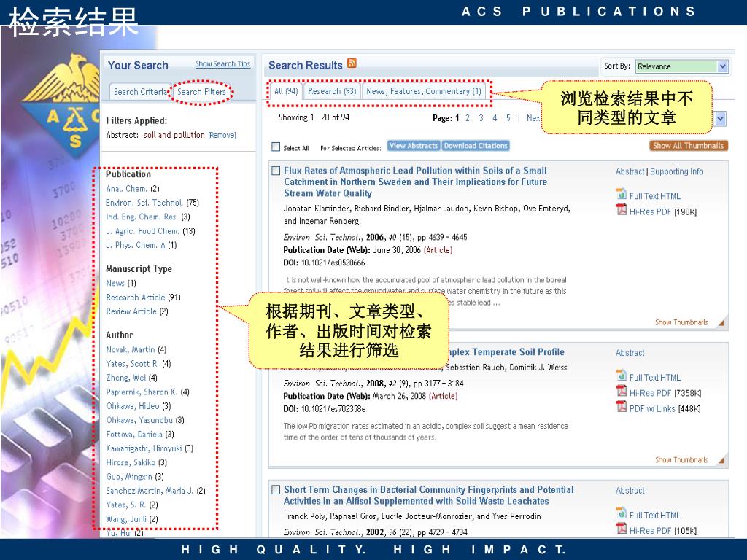
Task: Open the Sort By Relevance dropdown
Action: 682,66
